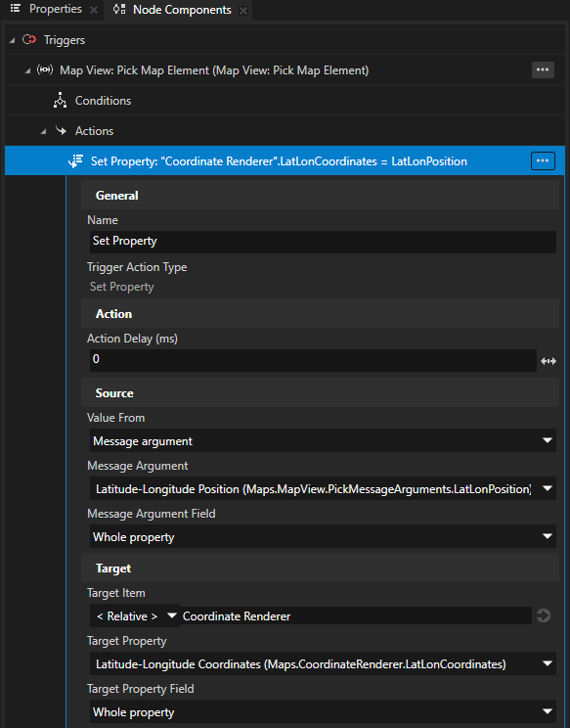Collapse the Actions group

(43, 132)
